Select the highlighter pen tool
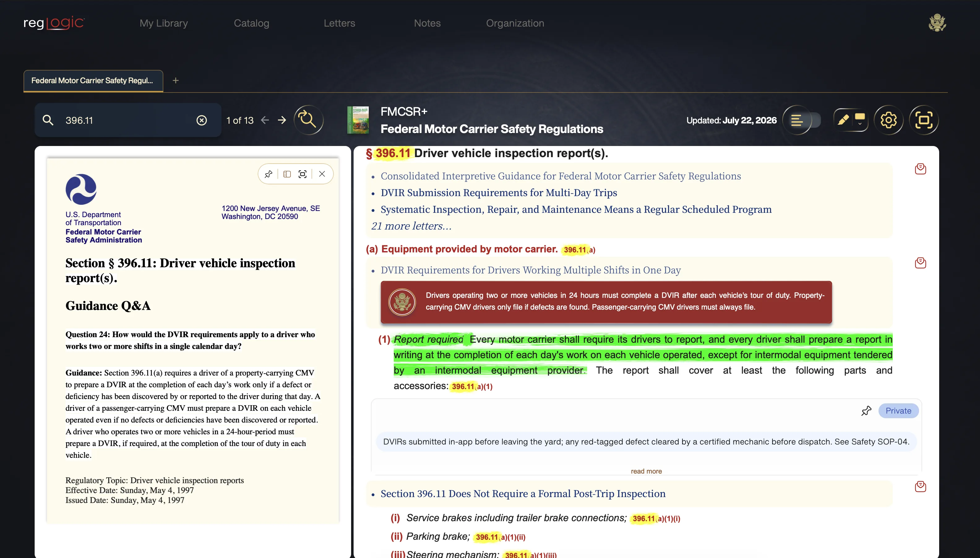980x558 pixels. [x=843, y=120]
